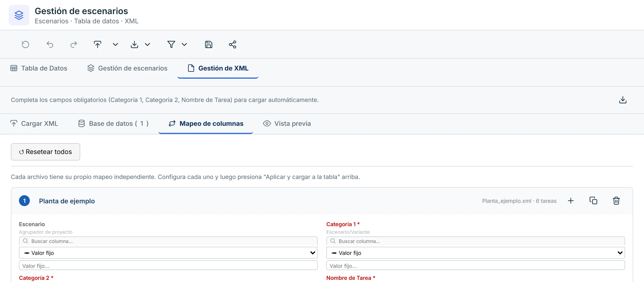The height and width of the screenshot is (282, 644).
Task: Click the Resetear todos button
Action: [x=46, y=152]
